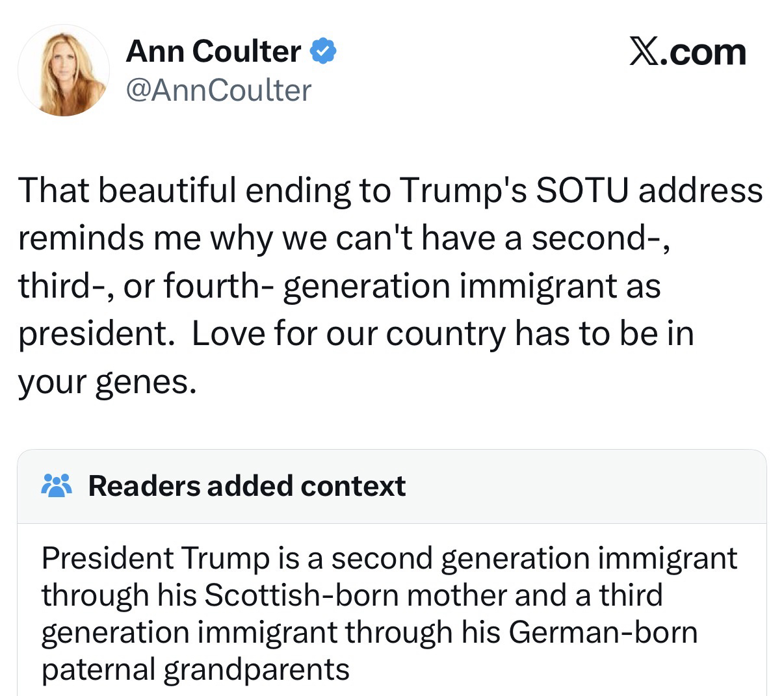Click "paternal grandparents" in the community note
Screen dimensions: 784x696
pos(195,669)
